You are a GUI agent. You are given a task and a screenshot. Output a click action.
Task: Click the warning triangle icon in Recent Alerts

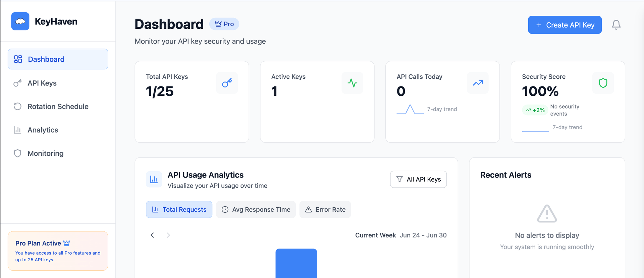coord(547,214)
